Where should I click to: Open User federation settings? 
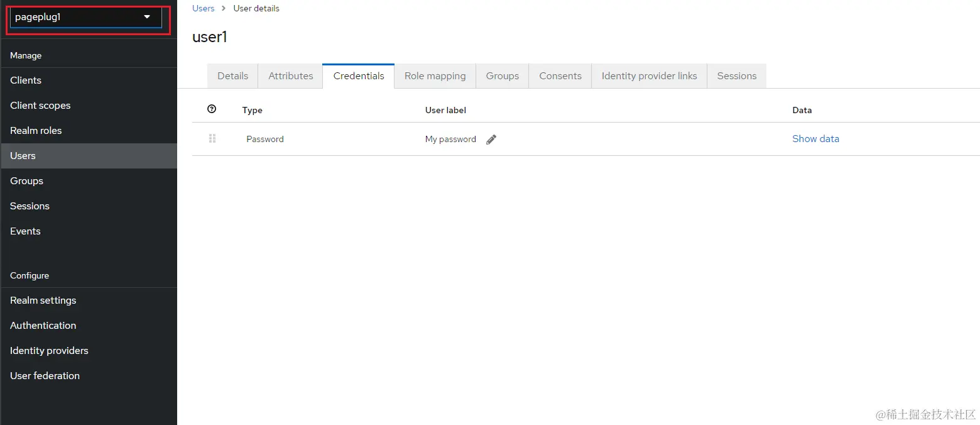[x=89, y=376]
